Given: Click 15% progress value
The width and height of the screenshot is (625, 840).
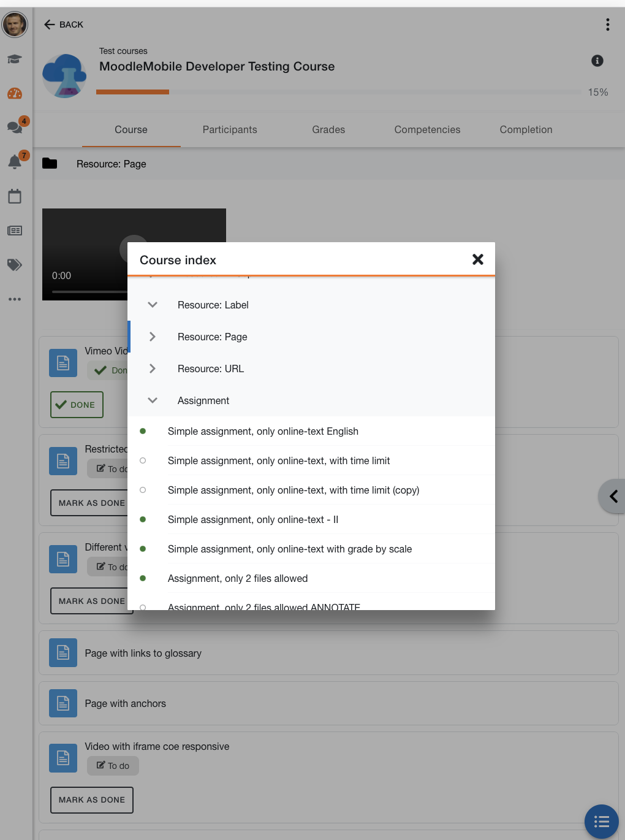Looking at the screenshot, I should pos(598,92).
